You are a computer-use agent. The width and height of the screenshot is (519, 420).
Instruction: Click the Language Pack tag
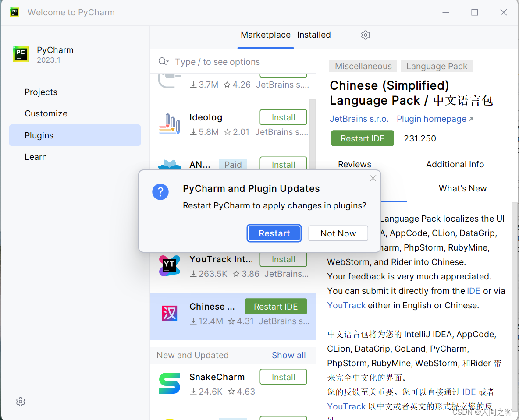pos(437,66)
